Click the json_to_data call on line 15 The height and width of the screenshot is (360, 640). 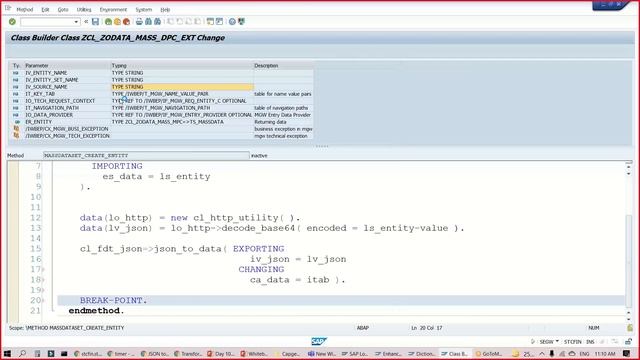[187, 249]
